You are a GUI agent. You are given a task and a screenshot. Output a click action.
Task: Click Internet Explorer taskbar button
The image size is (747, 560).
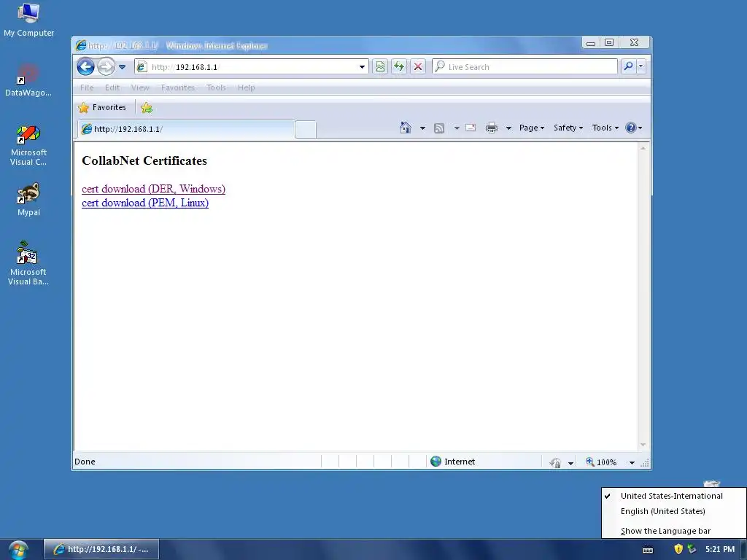click(x=101, y=549)
